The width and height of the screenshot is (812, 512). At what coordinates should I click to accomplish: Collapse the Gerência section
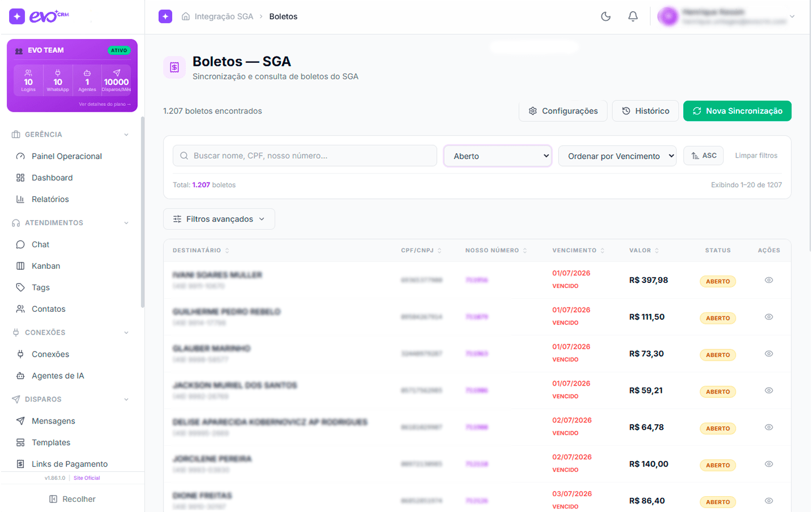(126, 135)
